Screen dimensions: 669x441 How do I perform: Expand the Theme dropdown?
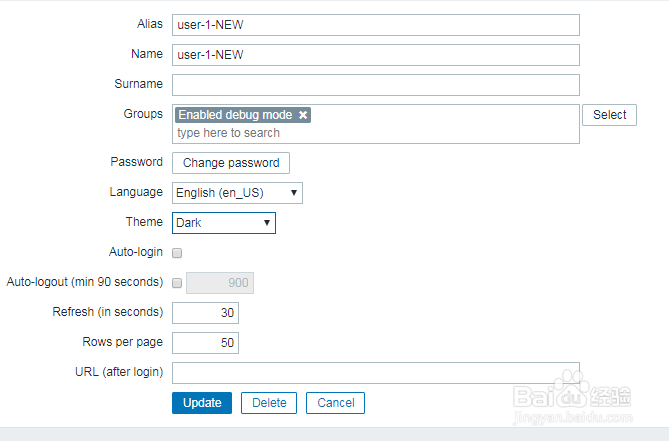click(x=224, y=223)
